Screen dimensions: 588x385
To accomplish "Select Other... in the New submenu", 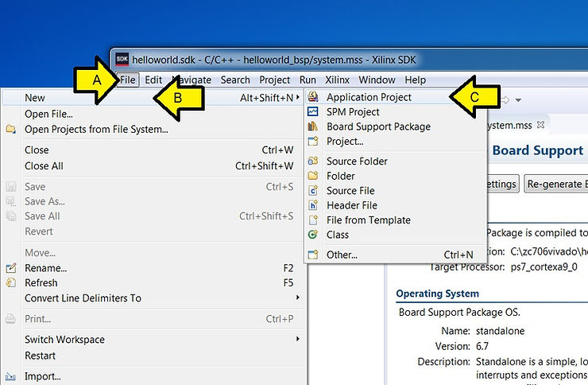I will (x=342, y=255).
